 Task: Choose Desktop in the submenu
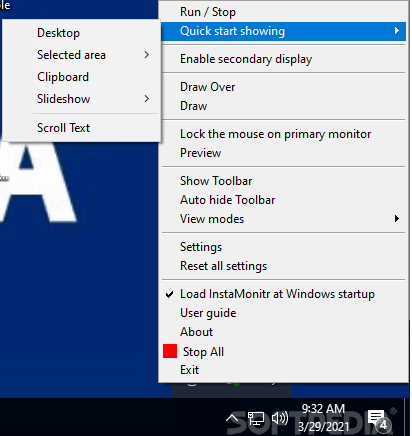tap(81, 33)
